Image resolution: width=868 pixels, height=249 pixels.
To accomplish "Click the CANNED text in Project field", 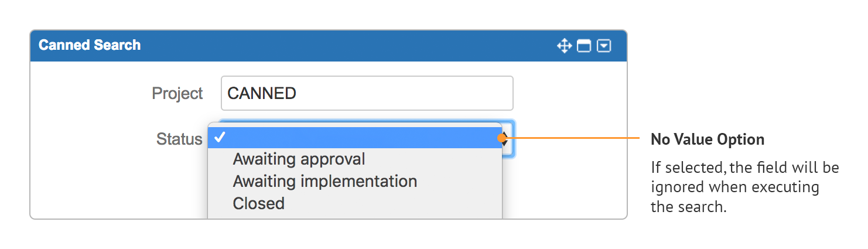I will [x=262, y=93].
